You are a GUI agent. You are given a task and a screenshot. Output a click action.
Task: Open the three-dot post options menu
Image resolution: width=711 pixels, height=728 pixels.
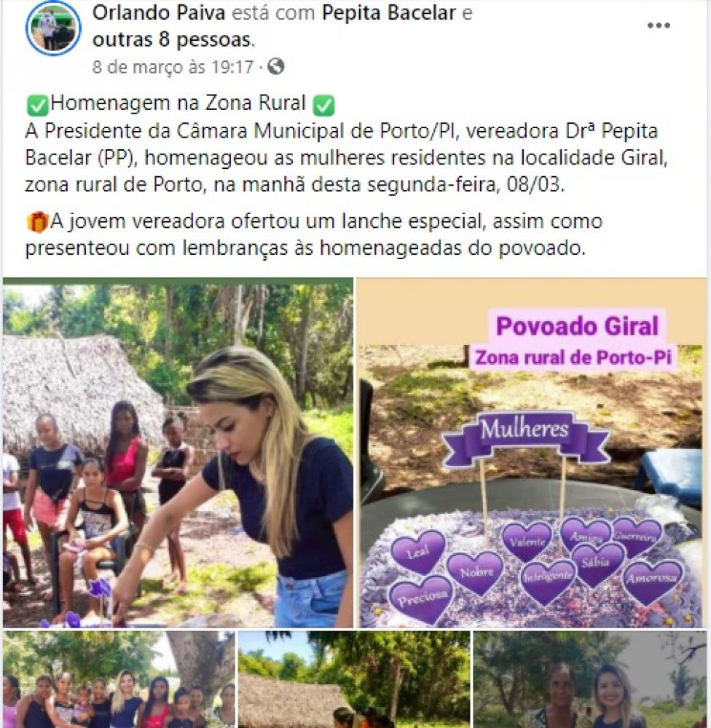coord(659,25)
